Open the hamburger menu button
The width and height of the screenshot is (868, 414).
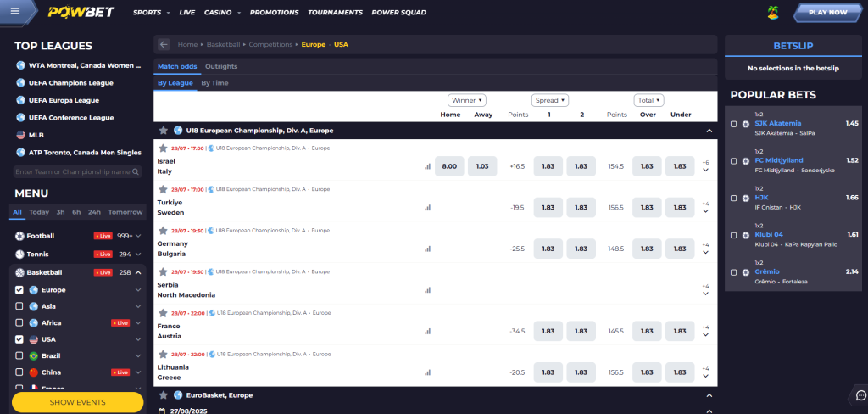click(x=15, y=10)
